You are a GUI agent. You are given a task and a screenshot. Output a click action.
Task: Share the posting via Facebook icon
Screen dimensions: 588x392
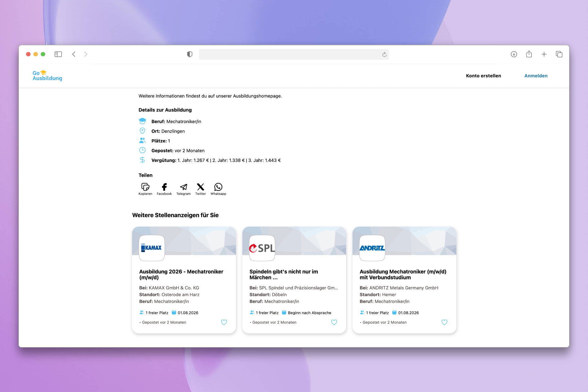(x=164, y=187)
